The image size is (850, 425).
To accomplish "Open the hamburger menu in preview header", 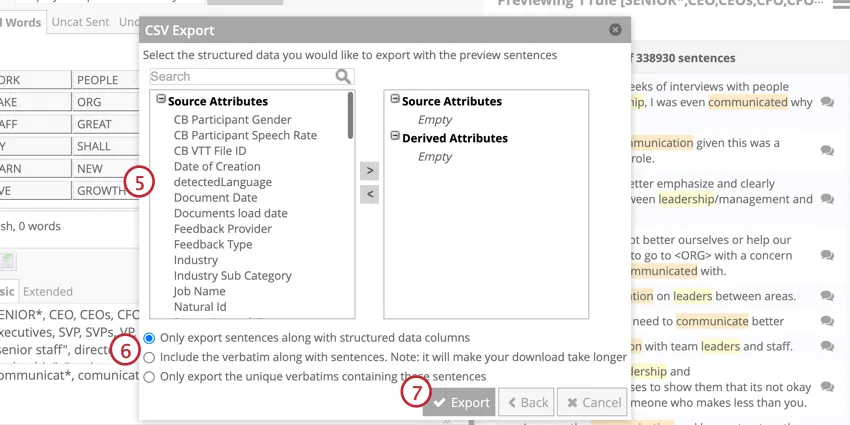I will click(841, 4).
